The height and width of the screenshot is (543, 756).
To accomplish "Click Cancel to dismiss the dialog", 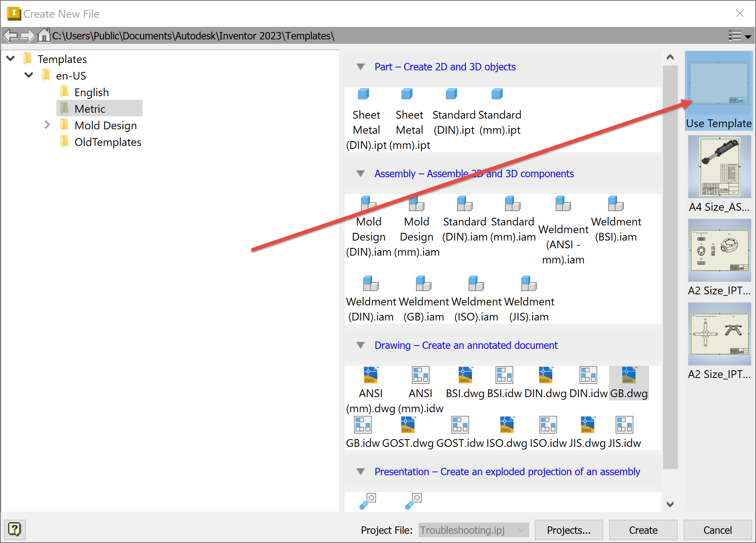I will coord(718,530).
